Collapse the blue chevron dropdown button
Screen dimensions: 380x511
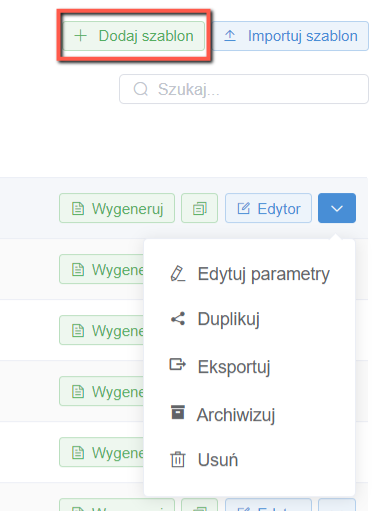[337, 208]
